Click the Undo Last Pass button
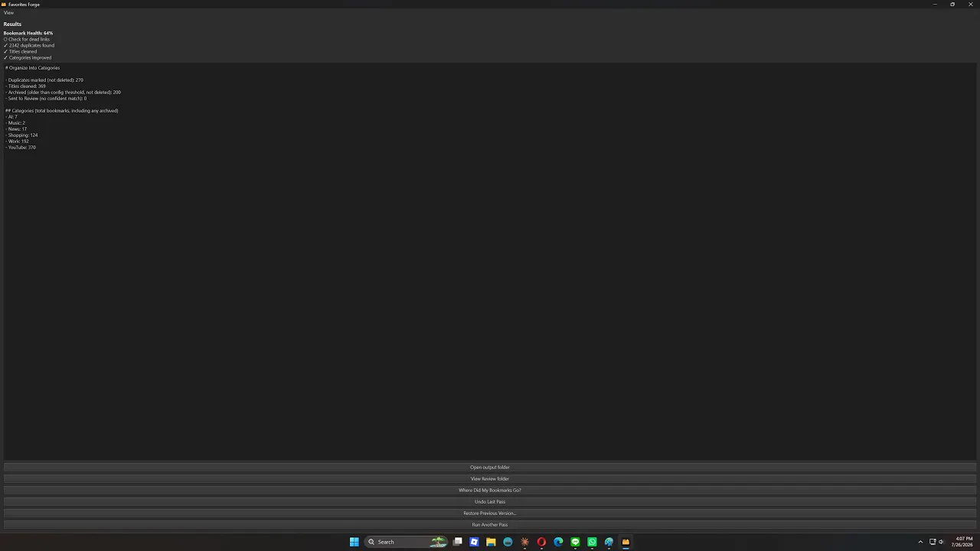Image resolution: width=980 pixels, height=551 pixels. [x=490, y=502]
